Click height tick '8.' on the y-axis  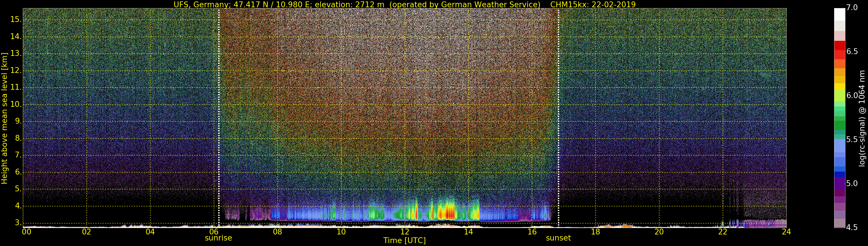coord(18,139)
